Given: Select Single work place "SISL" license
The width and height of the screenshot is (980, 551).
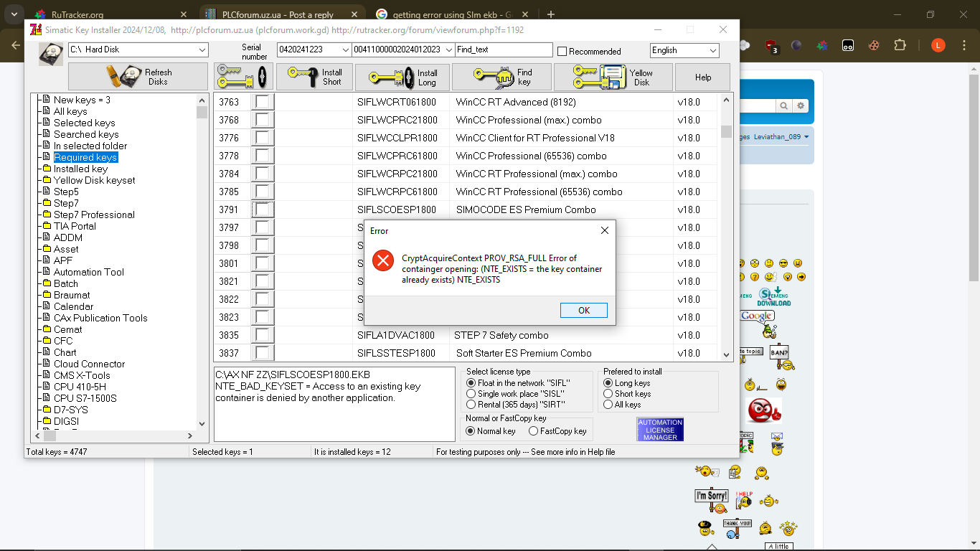Looking at the screenshot, I should point(471,393).
